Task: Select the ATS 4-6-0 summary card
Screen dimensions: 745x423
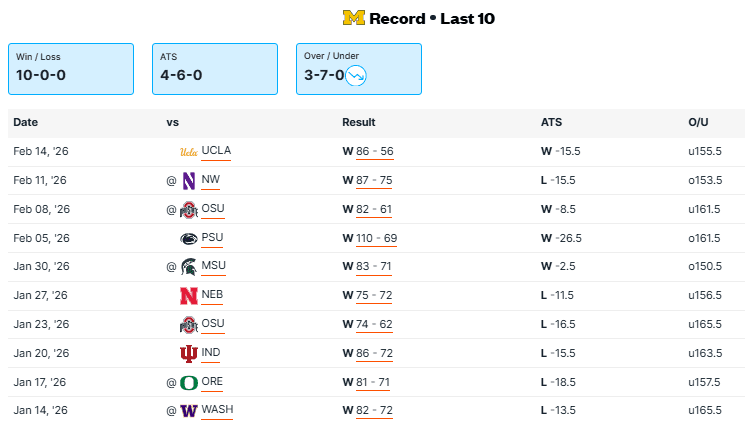Action: (215, 69)
